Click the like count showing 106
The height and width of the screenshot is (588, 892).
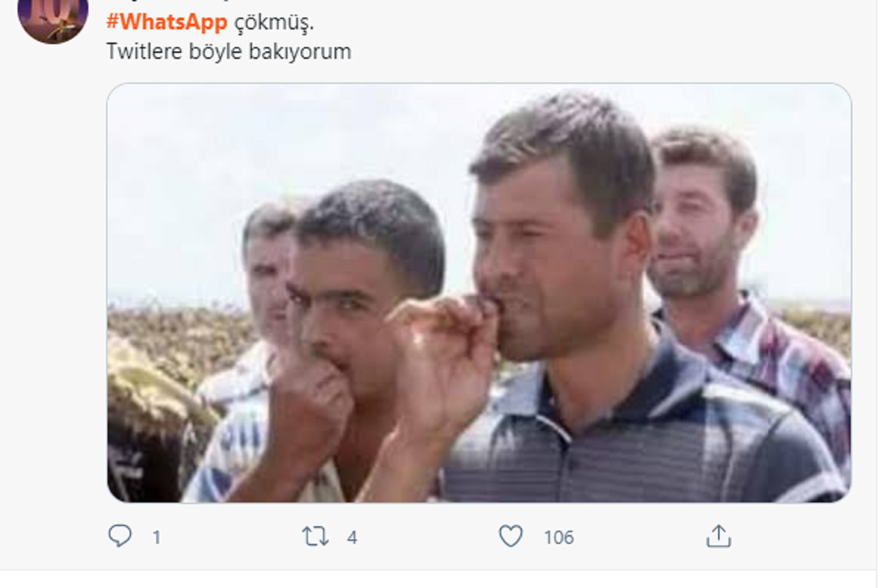point(559,538)
